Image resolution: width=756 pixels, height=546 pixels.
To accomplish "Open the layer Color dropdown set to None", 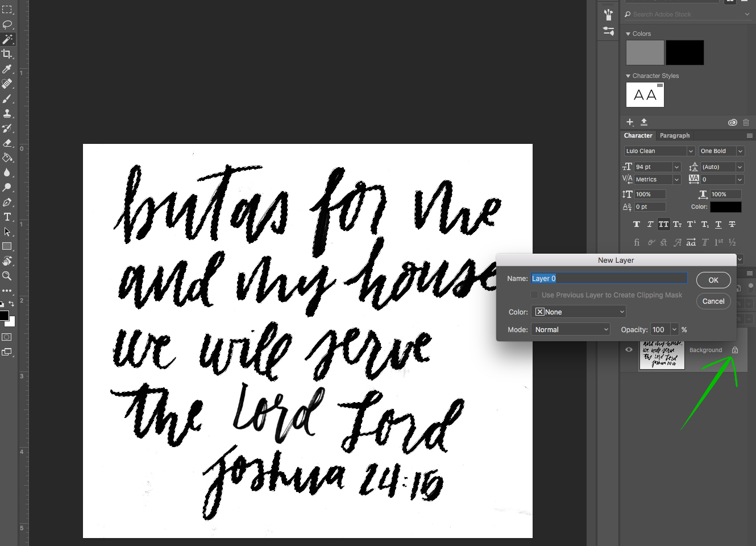I will [578, 311].
